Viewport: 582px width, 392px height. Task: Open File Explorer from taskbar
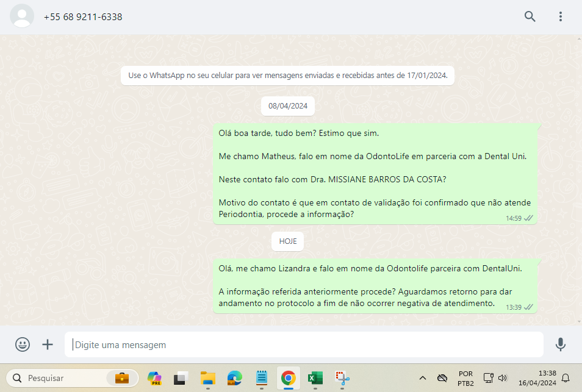pos(208,378)
